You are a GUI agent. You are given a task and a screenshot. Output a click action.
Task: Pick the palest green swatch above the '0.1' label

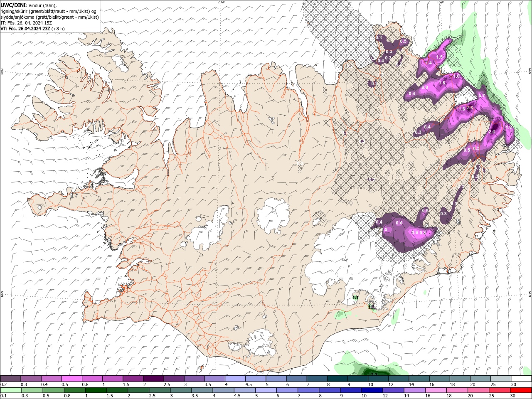[11, 390]
